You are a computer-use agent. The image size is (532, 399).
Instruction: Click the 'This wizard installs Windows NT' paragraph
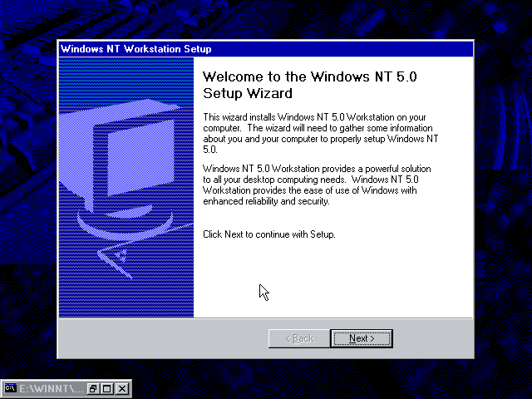(x=321, y=133)
